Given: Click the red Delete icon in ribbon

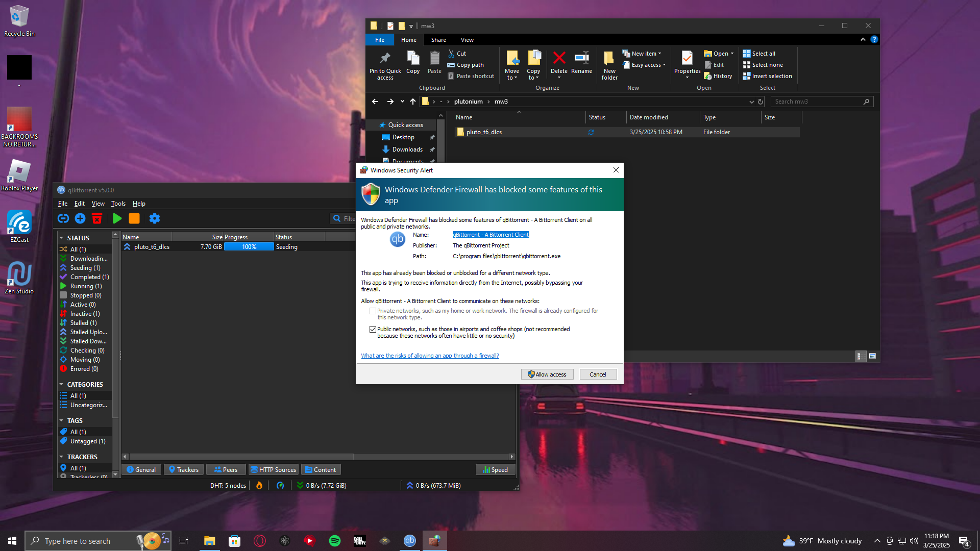Looking at the screenshot, I should [x=559, y=58].
